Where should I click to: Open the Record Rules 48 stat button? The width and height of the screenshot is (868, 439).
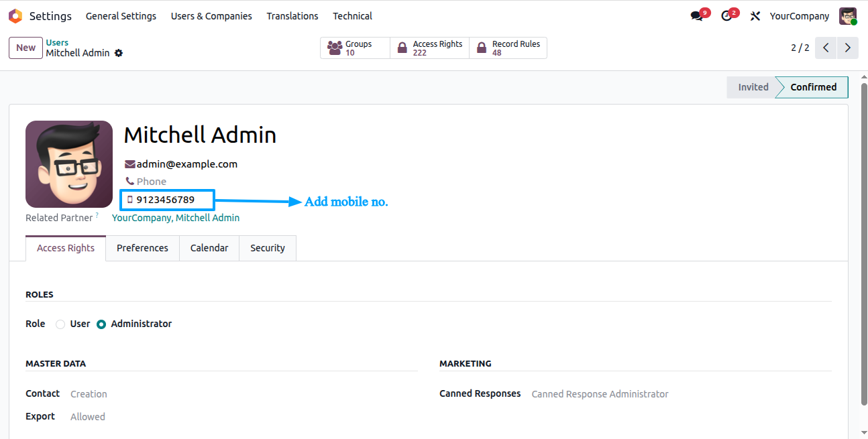click(x=508, y=48)
